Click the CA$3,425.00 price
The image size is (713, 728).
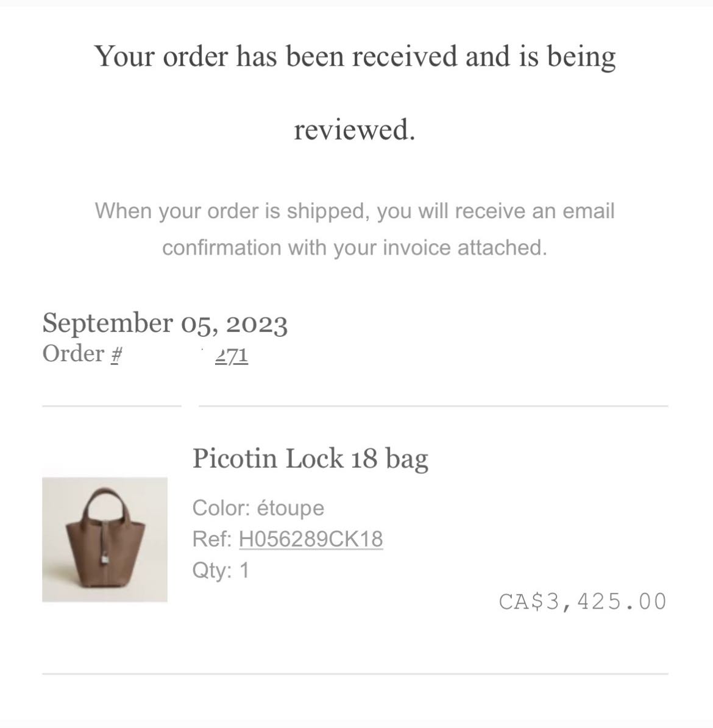(x=583, y=602)
